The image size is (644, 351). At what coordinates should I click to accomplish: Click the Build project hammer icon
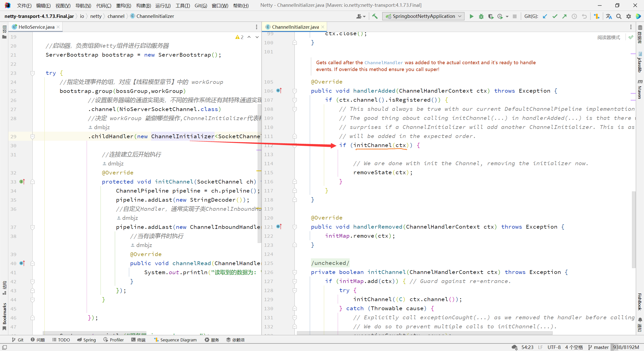[375, 16]
